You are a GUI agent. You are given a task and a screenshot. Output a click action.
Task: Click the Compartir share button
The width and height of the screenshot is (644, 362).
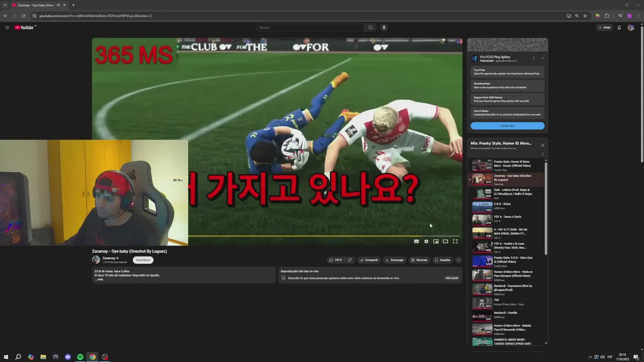click(x=368, y=260)
